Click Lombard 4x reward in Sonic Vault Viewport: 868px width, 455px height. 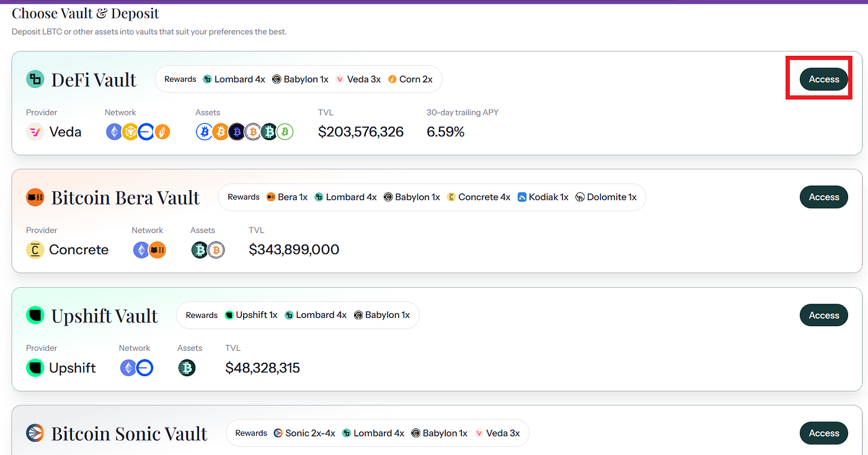[373, 433]
